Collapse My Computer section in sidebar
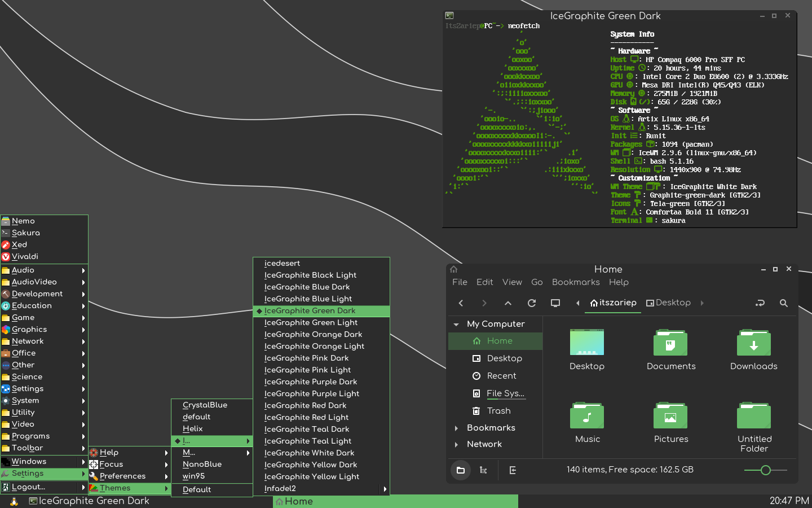812x508 pixels. point(456,325)
